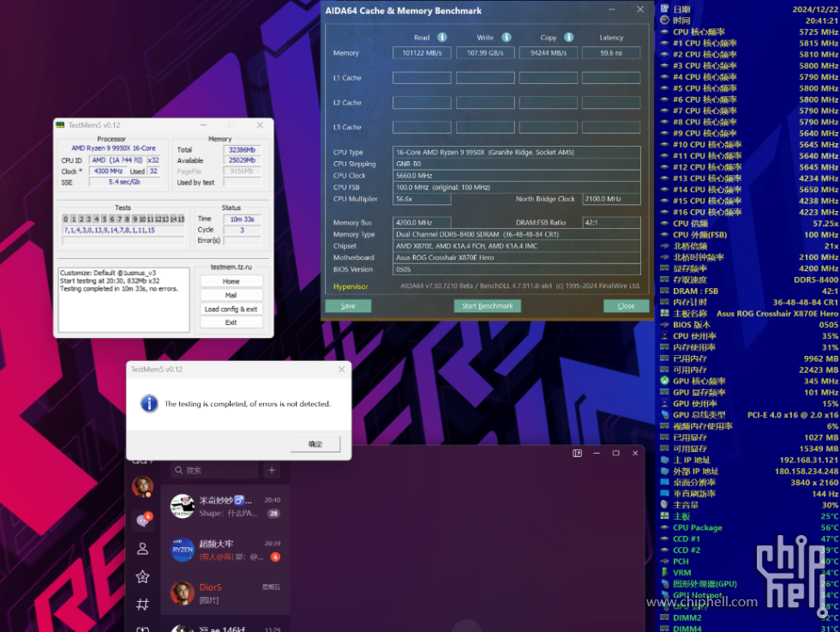Click Motherboard Asus ROG Crosshair X870E Hero field
The image size is (840, 632).
pyautogui.click(x=516, y=258)
